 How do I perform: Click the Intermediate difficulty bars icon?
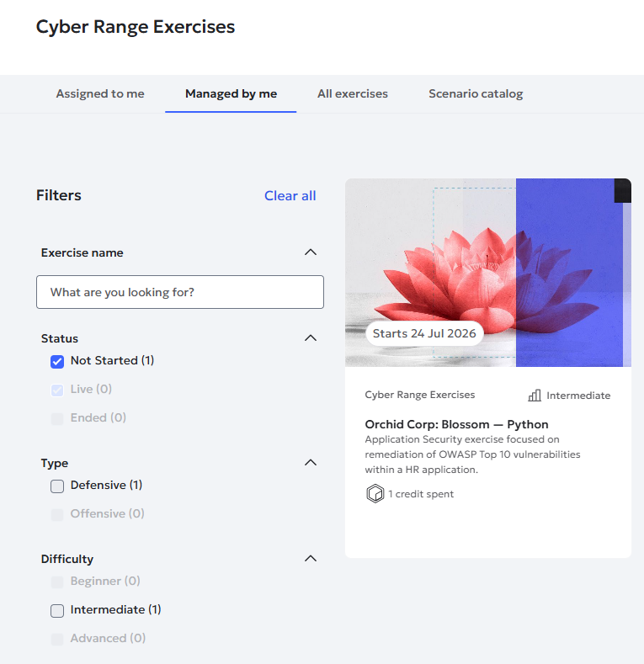[x=535, y=396]
